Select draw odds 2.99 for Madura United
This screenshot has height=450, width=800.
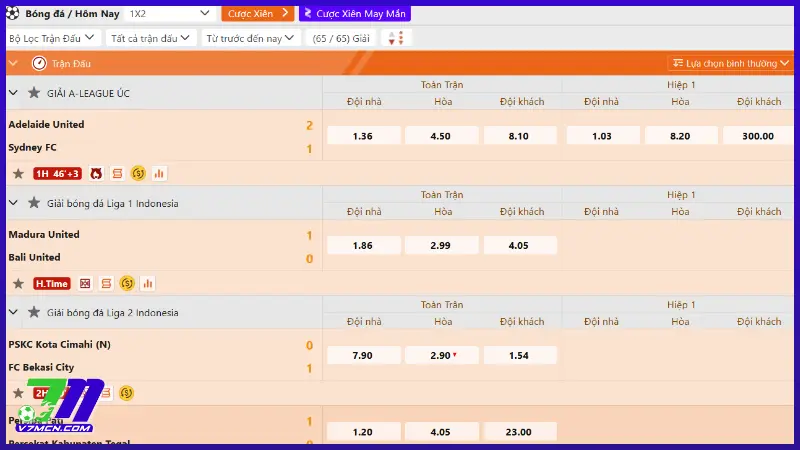point(442,245)
